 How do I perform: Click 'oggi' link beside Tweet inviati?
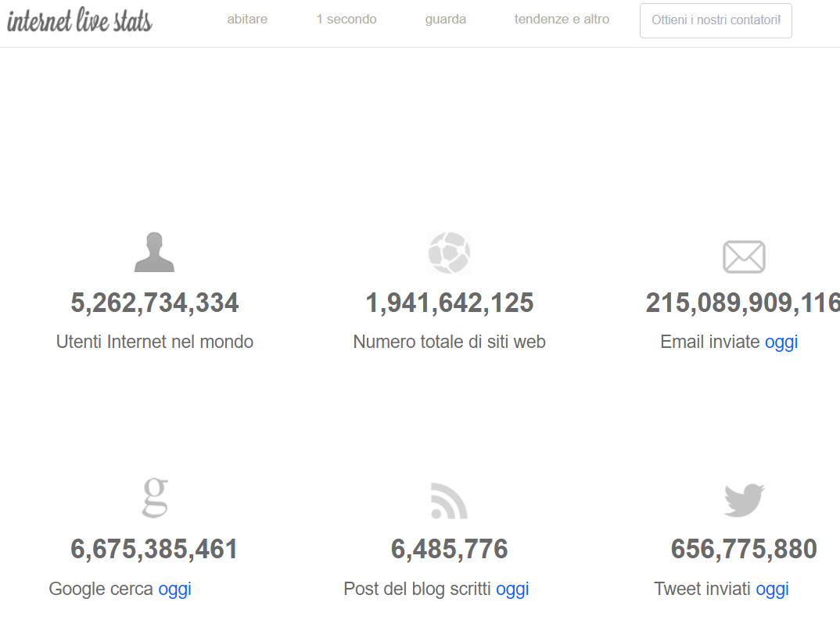click(x=772, y=589)
